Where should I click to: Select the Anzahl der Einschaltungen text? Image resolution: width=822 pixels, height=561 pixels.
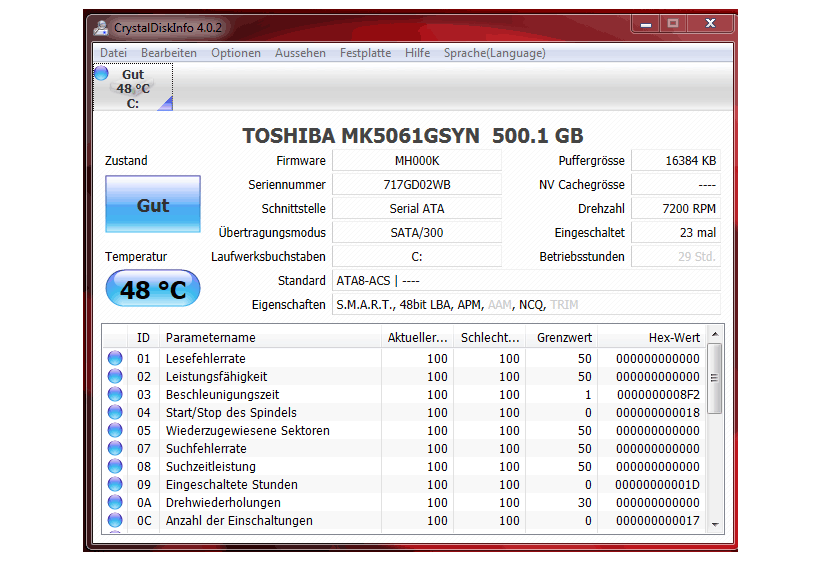tap(239, 521)
